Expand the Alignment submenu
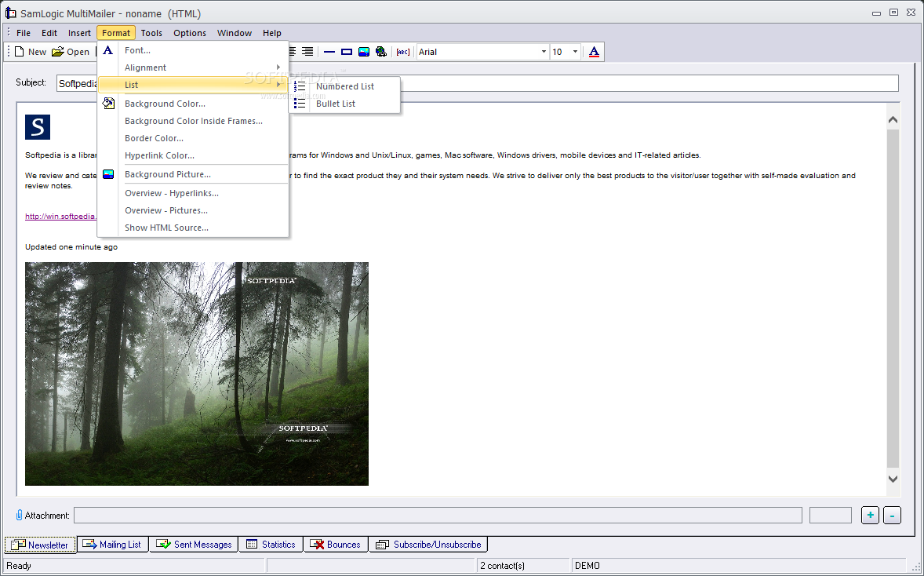 tap(193, 67)
